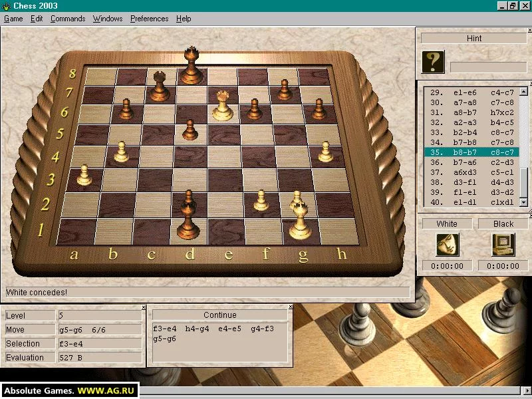Select move 31 black move h7xc2
The width and height of the screenshot is (532, 399).
pyautogui.click(x=502, y=112)
